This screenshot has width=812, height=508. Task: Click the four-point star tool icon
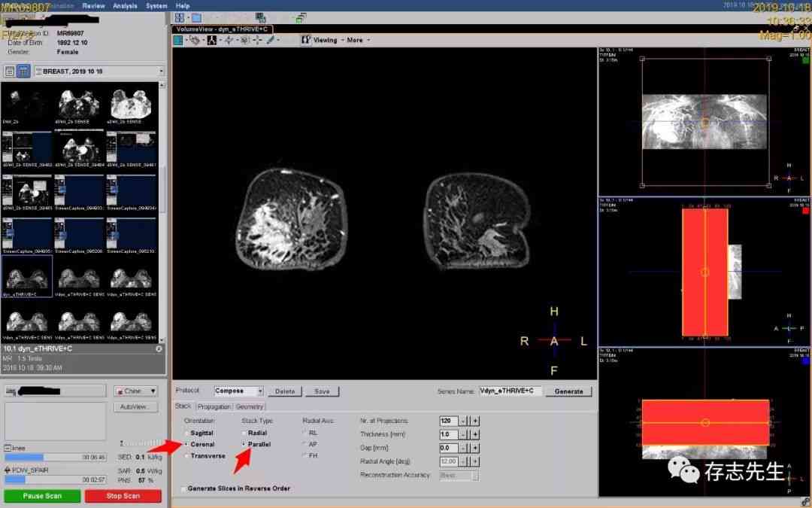(229, 40)
